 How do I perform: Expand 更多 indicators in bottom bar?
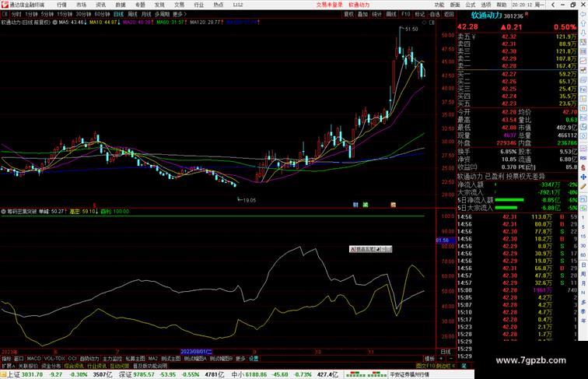(x=241, y=359)
